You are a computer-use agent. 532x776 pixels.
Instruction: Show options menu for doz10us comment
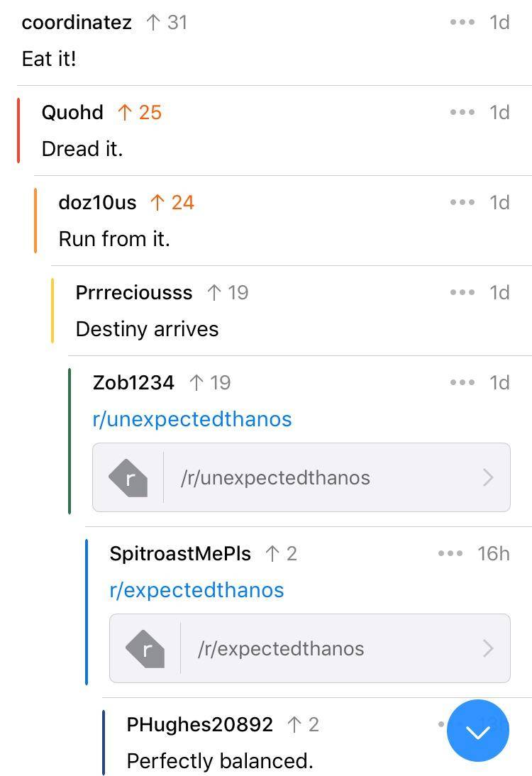click(462, 203)
